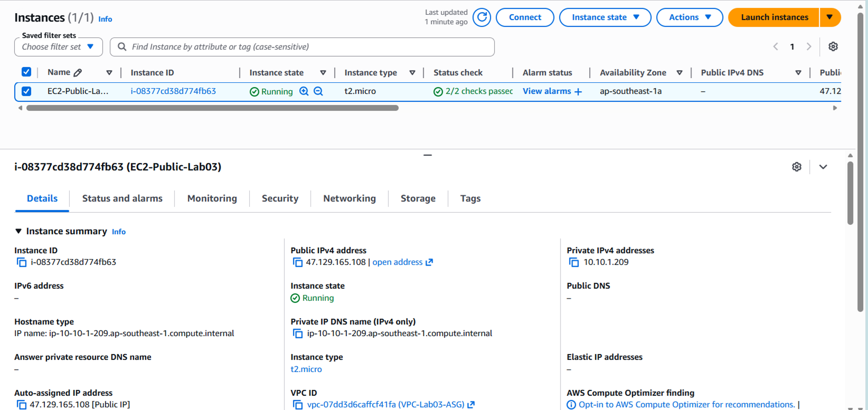
Task: Go to previous page of instances
Action: [775, 46]
